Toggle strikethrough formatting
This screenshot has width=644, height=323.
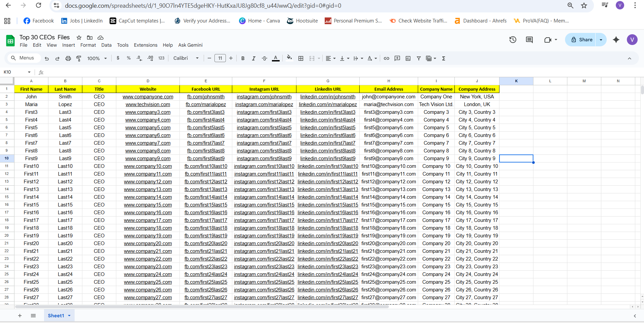click(x=265, y=58)
